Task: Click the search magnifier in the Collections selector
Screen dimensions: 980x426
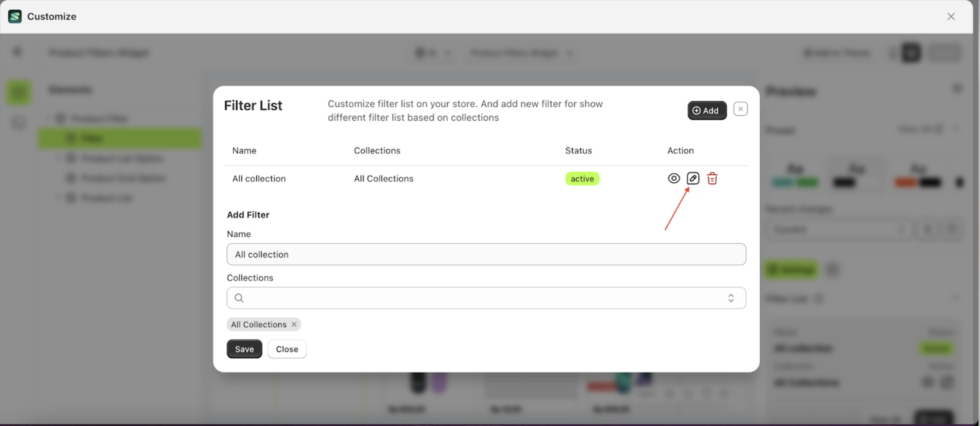Action: click(239, 298)
